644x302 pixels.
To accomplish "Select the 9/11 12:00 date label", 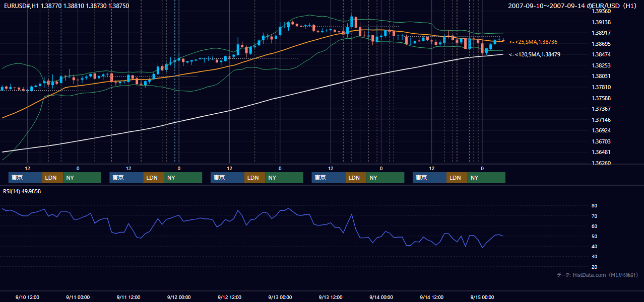I will tap(128, 297).
